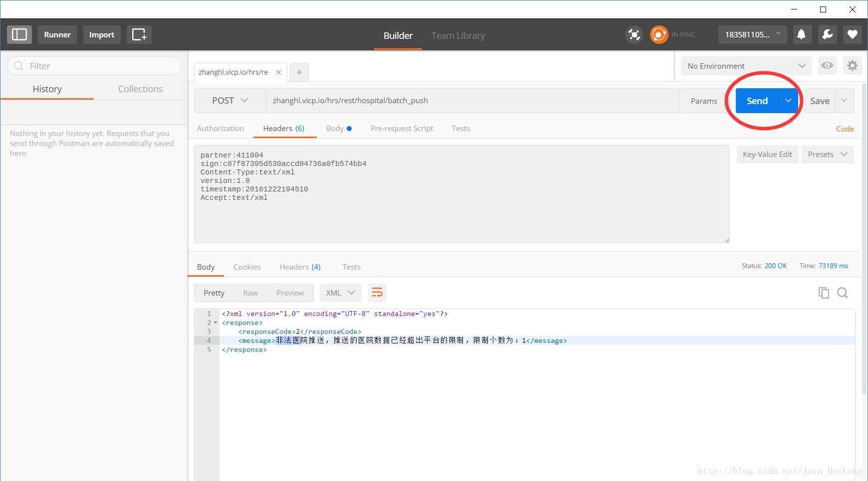This screenshot has width=868, height=481.
Task: Click the IN SYNC status label
Action: (x=683, y=34)
